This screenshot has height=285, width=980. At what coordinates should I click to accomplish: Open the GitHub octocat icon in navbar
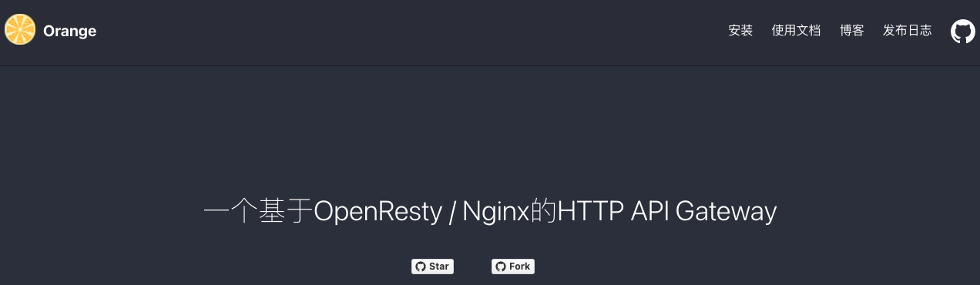(x=962, y=31)
